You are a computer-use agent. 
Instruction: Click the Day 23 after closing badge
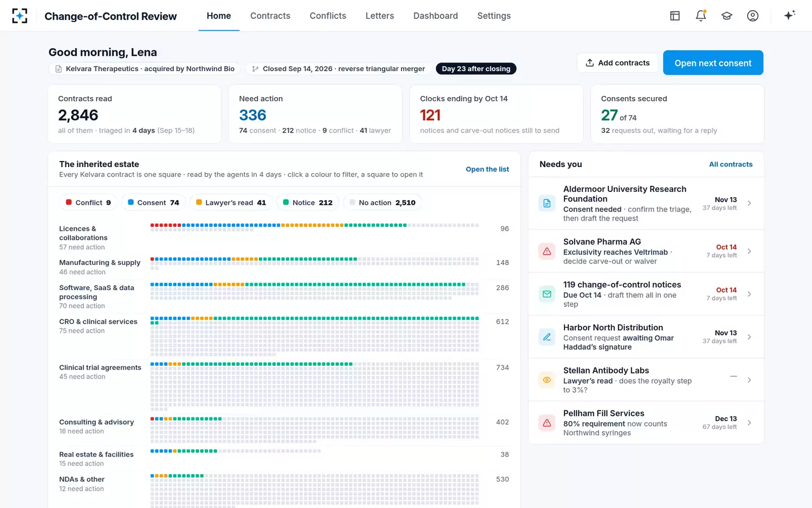coord(476,69)
